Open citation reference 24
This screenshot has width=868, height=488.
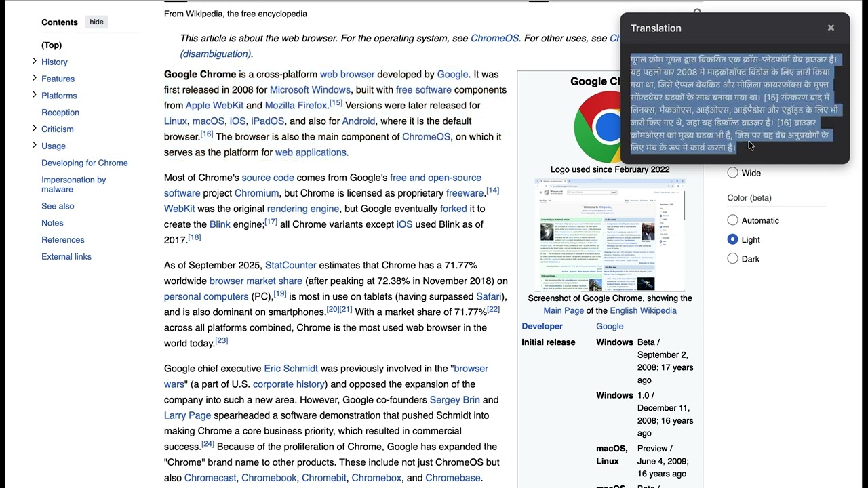(x=208, y=444)
